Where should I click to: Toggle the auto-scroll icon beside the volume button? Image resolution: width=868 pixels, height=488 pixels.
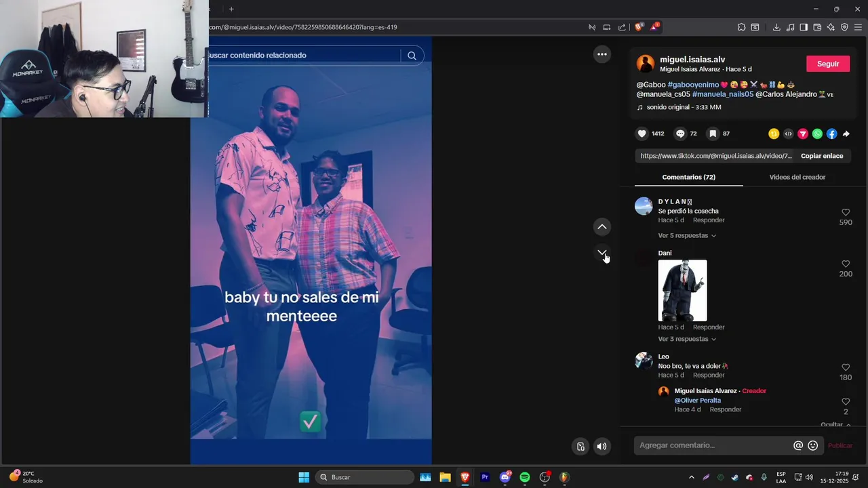point(580,446)
